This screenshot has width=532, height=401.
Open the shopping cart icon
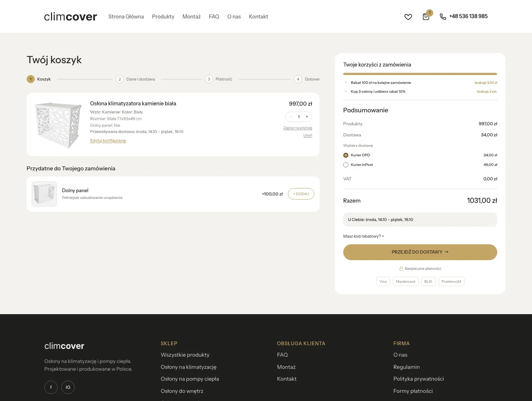click(x=426, y=17)
